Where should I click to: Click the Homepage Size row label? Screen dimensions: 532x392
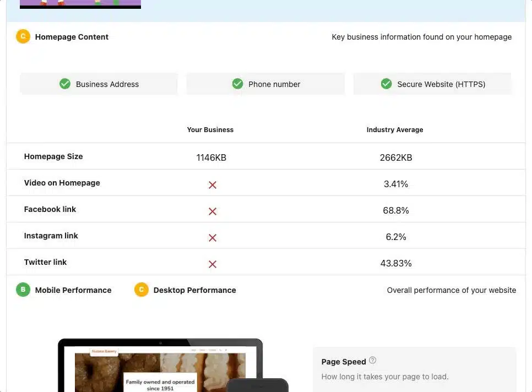click(53, 156)
